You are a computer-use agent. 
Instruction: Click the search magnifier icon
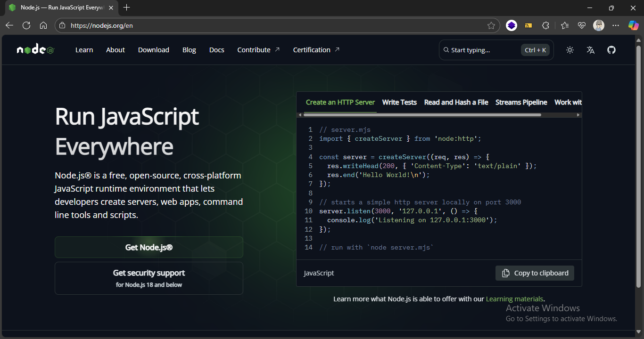pos(446,49)
